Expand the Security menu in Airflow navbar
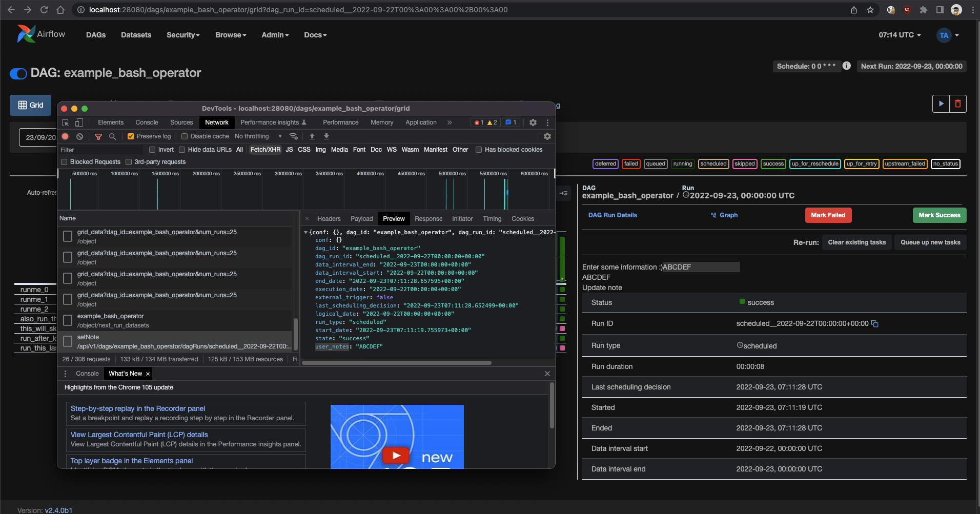Viewport: 980px width, 514px height. pyautogui.click(x=183, y=35)
